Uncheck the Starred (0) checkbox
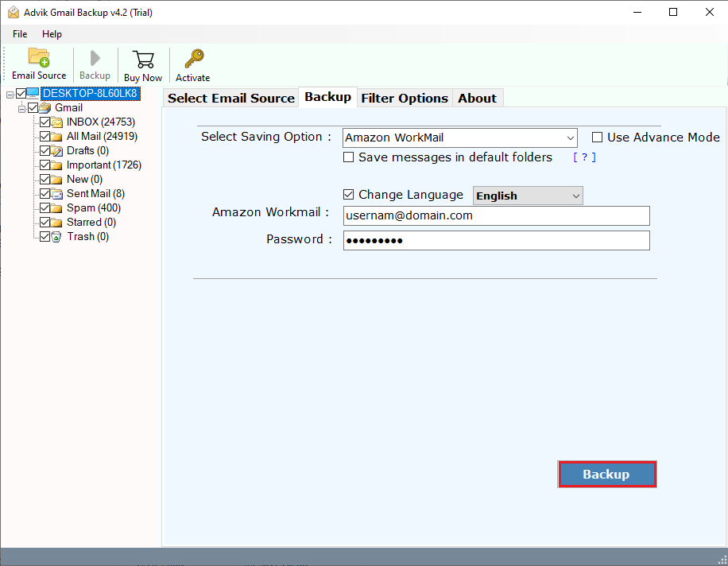The height and width of the screenshot is (566, 728). (45, 223)
